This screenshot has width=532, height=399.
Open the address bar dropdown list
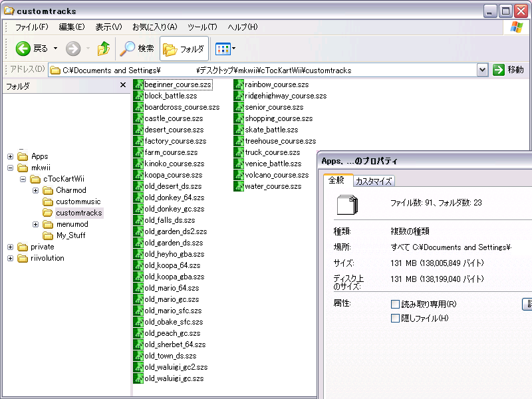[482, 70]
